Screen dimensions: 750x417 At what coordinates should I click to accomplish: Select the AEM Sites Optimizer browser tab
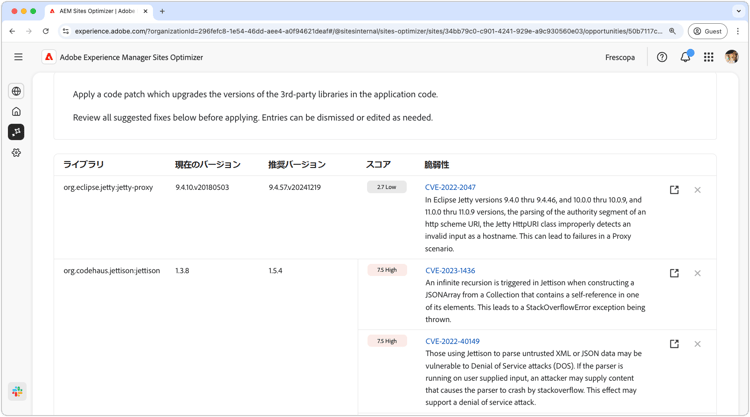tap(98, 11)
